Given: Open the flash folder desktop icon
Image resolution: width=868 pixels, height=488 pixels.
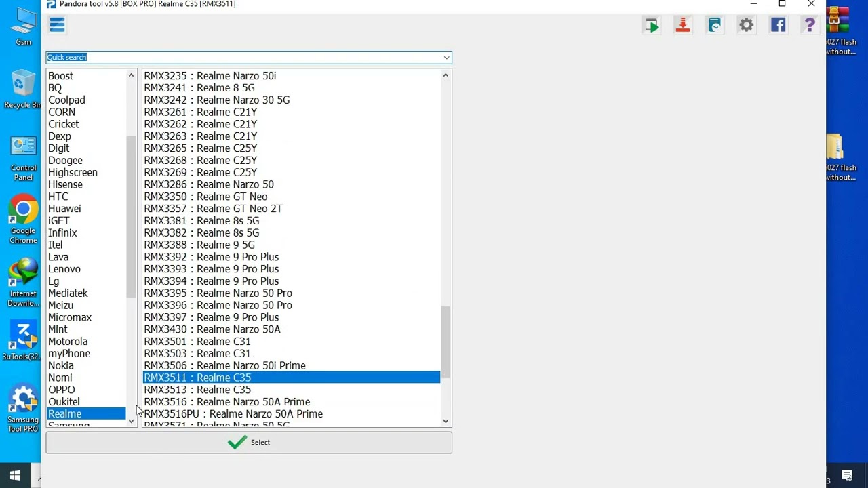Looking at the screenshot, I should (x=840, y=157).
